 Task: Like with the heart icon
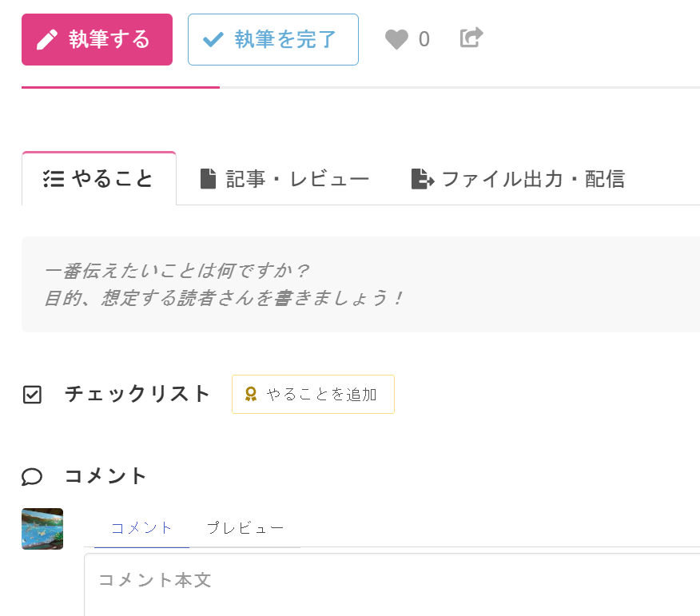tap(396, 39)
